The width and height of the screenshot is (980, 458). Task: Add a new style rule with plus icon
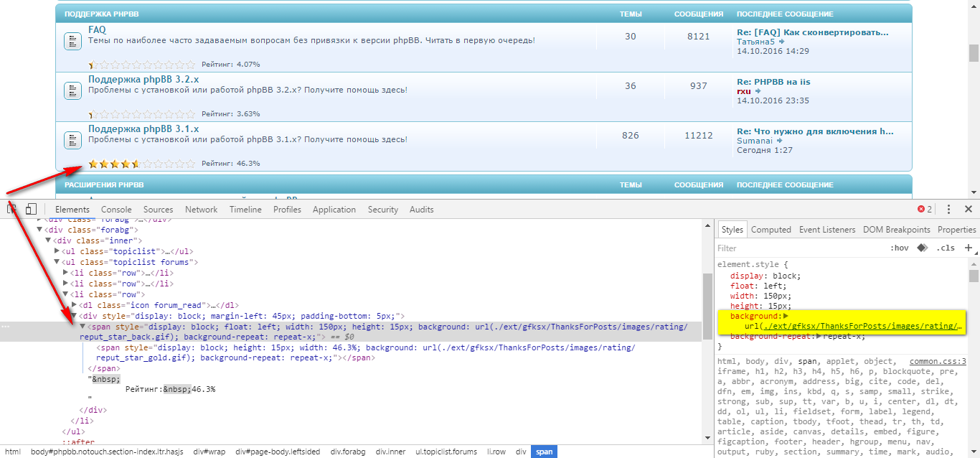[x=968, y=248]
